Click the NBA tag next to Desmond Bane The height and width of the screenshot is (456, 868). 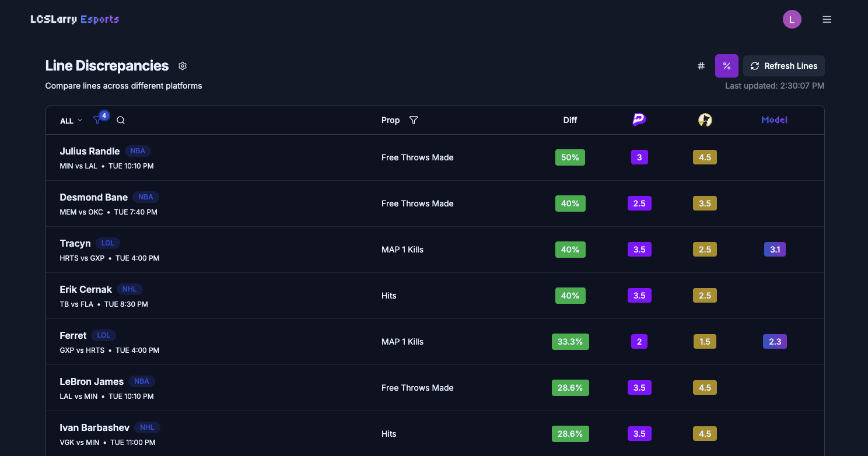pyautogui.click(x=146, y=197)
